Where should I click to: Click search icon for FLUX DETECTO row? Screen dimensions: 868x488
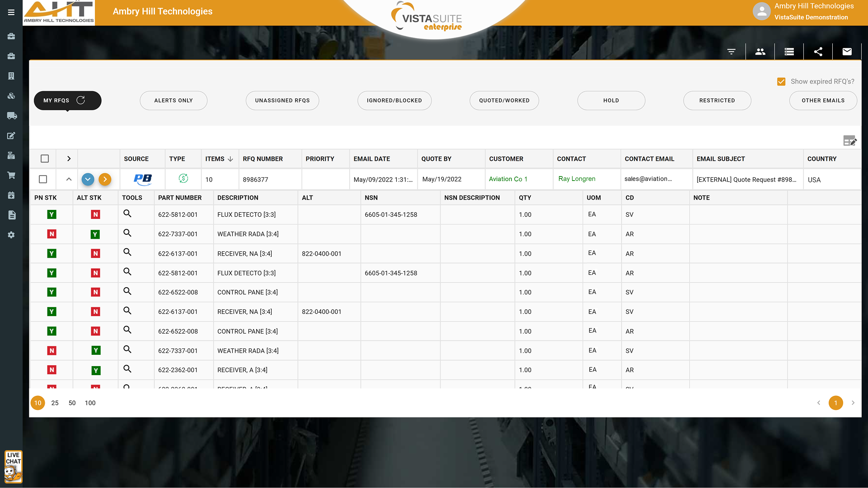[x=127, y=214]
